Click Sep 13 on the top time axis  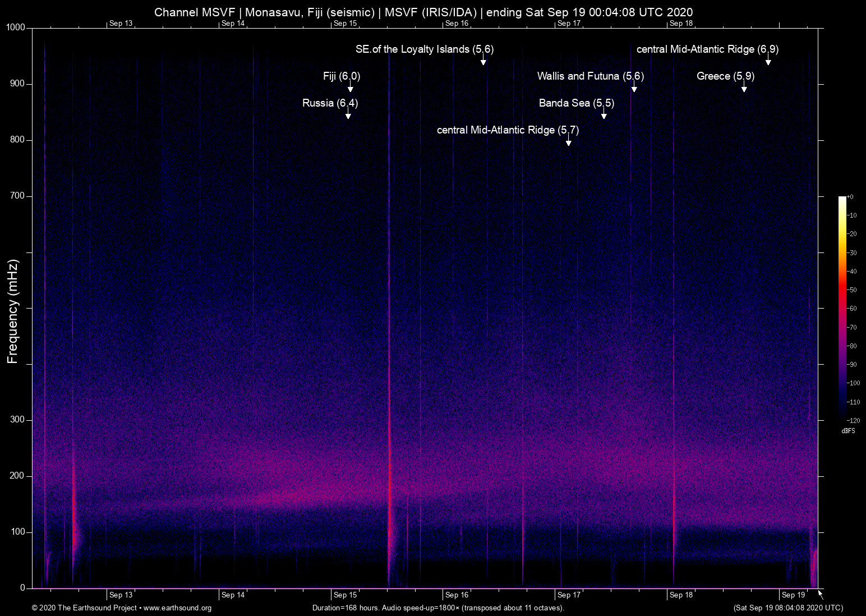(121, 24)
